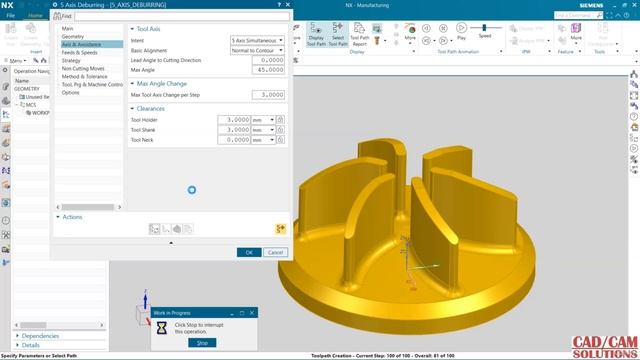Viewport: 640px width, 360px height.
Task: Click the OK button
Action: point(249,252)
